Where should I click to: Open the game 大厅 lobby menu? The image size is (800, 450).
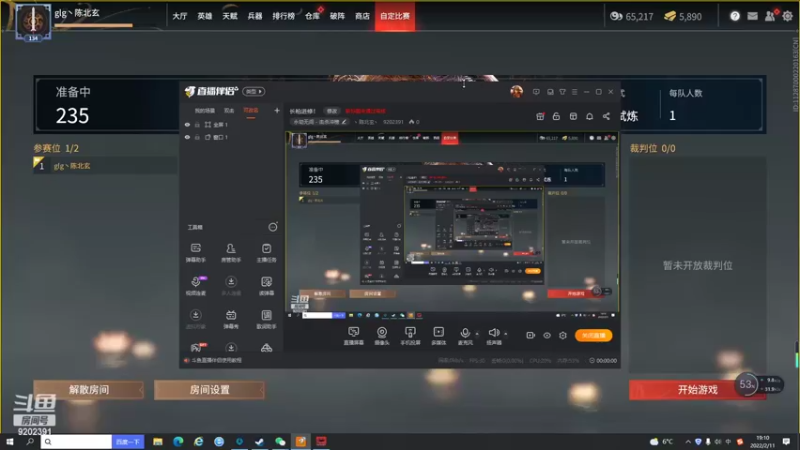click(x=180, y=16)
